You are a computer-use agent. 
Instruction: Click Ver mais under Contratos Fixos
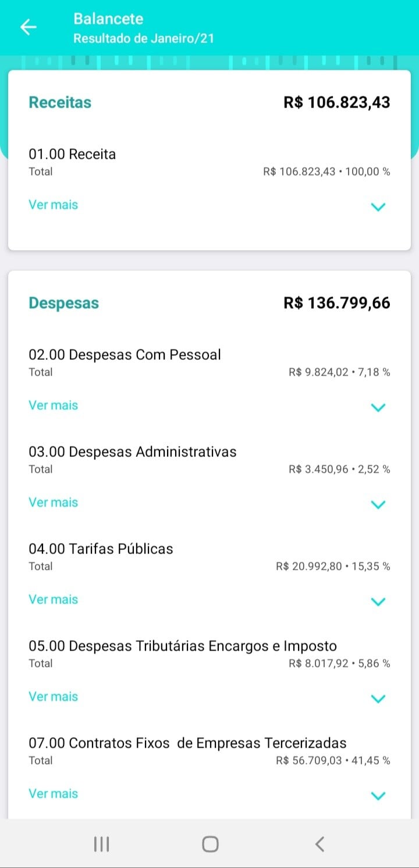click(x=53, y=794)
